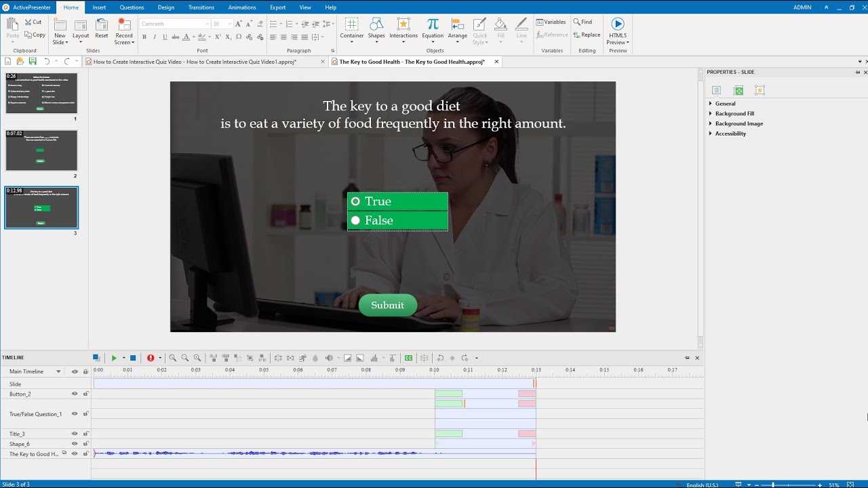
Task: Click the 0:05 mark on timeline ruler
Action: tap(264, 370)
